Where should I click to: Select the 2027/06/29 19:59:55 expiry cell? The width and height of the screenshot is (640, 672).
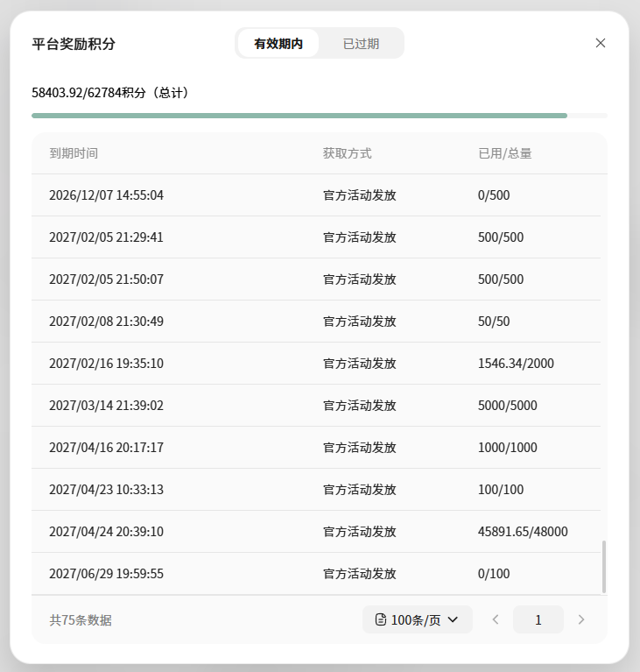(x=106, y=573)
